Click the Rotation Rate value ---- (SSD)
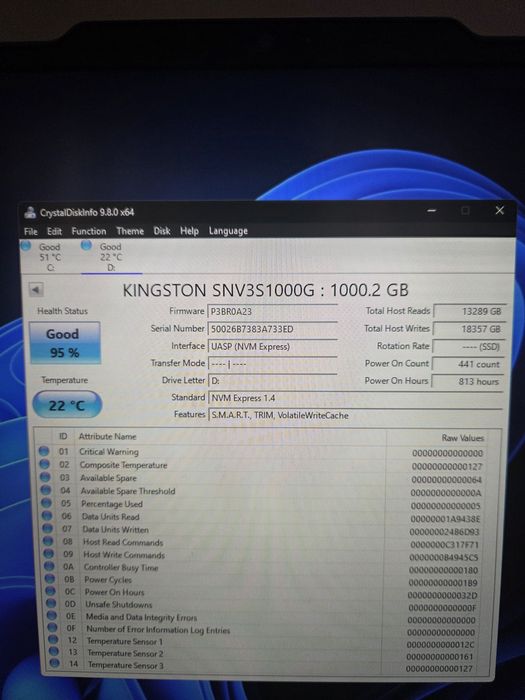This screenshot has height=700, width=525. (x=468, y=346)
